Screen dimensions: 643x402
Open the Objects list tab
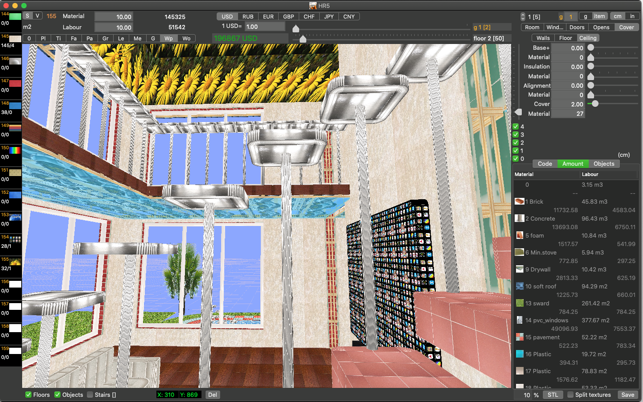[604, 163]
